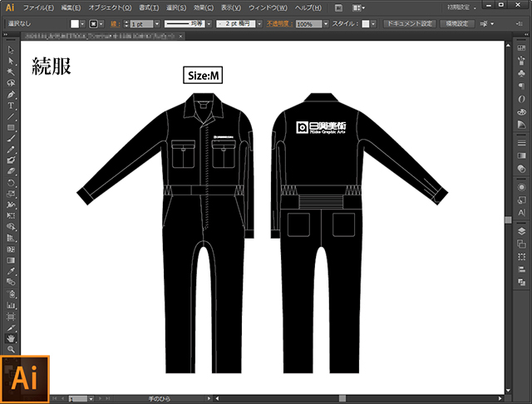Select the Shape Builder tool

point(11,227)
